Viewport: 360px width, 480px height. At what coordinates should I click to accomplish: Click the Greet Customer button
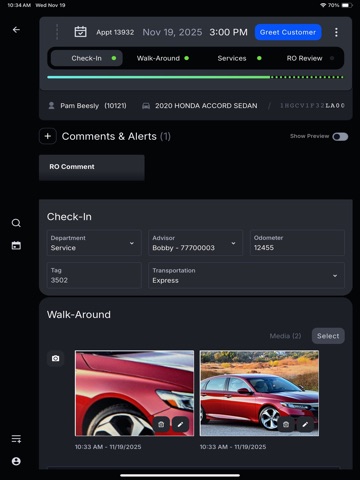[288, 32]
